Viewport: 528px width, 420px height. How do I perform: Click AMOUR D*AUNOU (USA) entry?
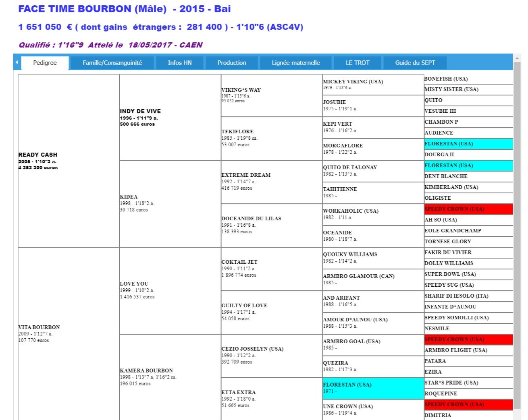coord(355,319)
